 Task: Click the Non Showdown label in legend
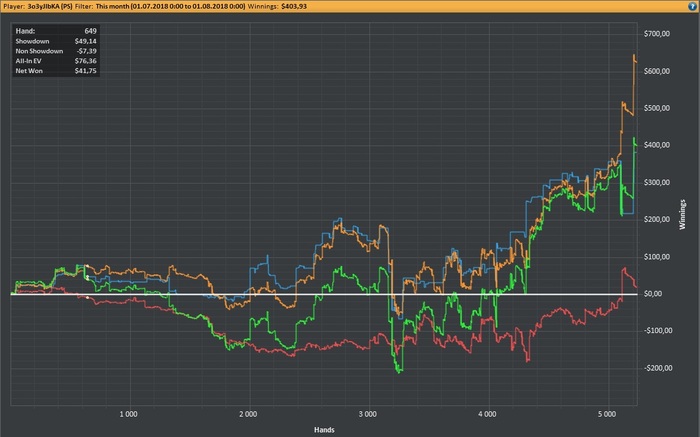[x=39, y=51]
